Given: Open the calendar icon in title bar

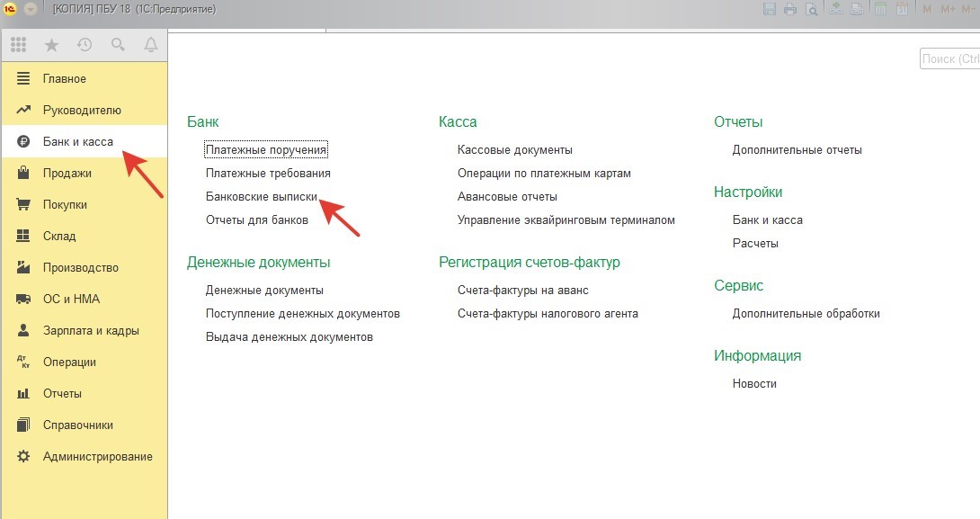Looking at the screenshot, I should pos(902,9).
